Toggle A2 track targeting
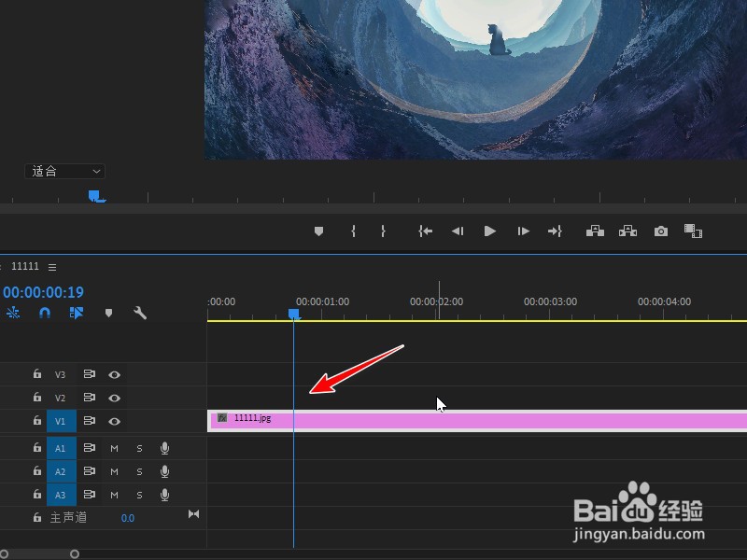This screenshot has height=560, width=747. click(62, 471)
